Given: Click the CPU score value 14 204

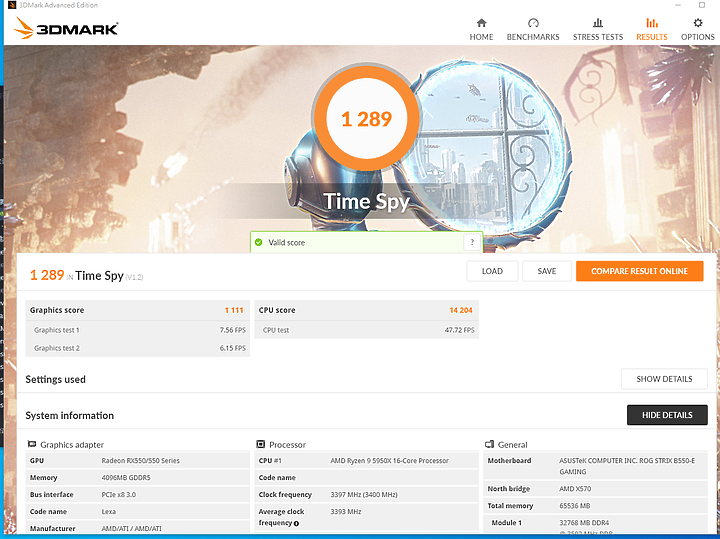Looking at the screenshot, I should [x=461, y=310].
